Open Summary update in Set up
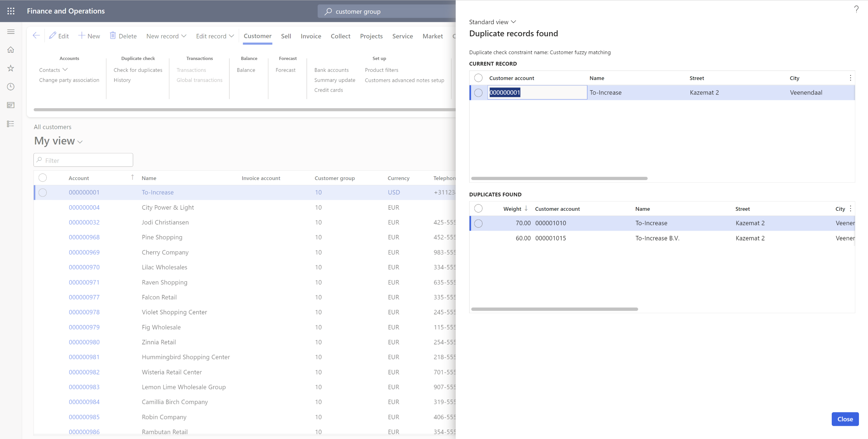Viewport: 868px width, 439px height. tap(335, 80)
